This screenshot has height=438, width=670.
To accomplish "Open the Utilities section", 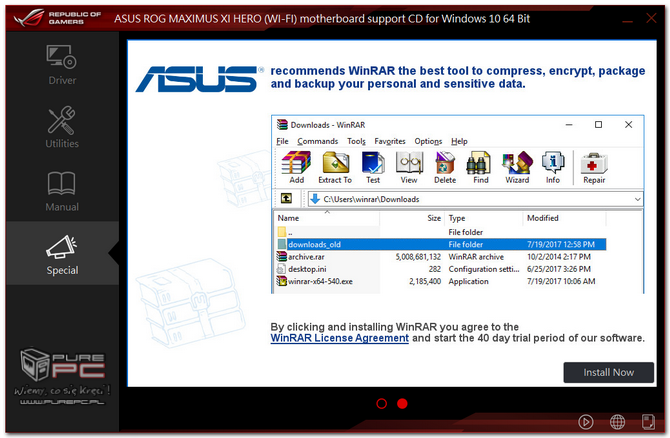I will 62,128.
